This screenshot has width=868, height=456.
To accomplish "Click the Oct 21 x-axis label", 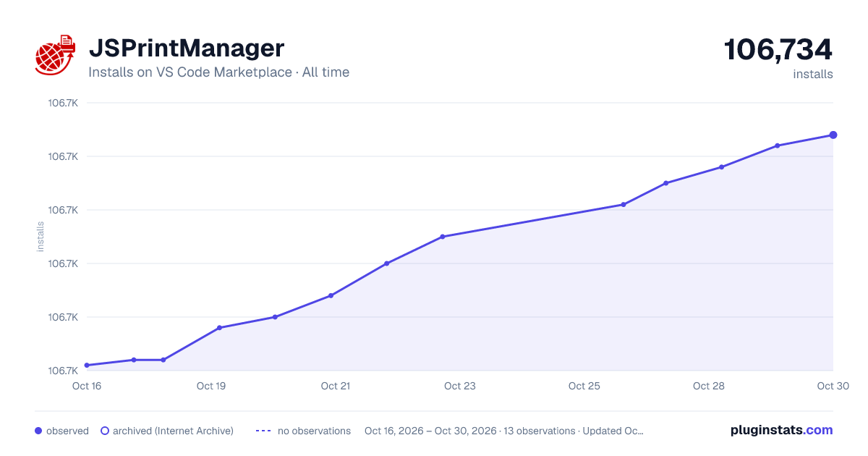I will coord(336,386).
